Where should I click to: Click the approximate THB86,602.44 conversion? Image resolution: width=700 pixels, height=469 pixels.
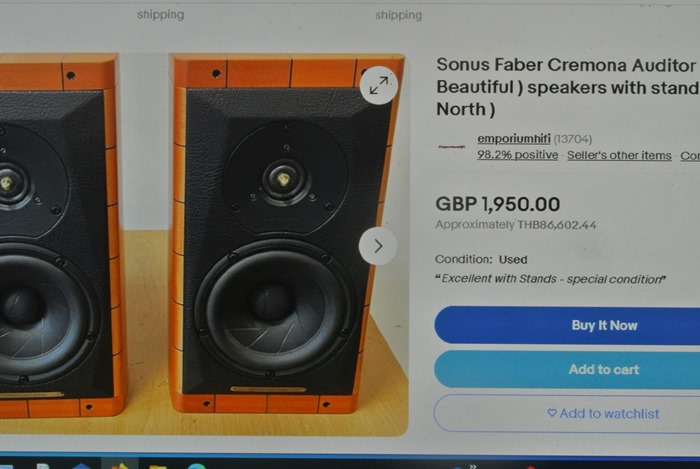click(516, 224)
